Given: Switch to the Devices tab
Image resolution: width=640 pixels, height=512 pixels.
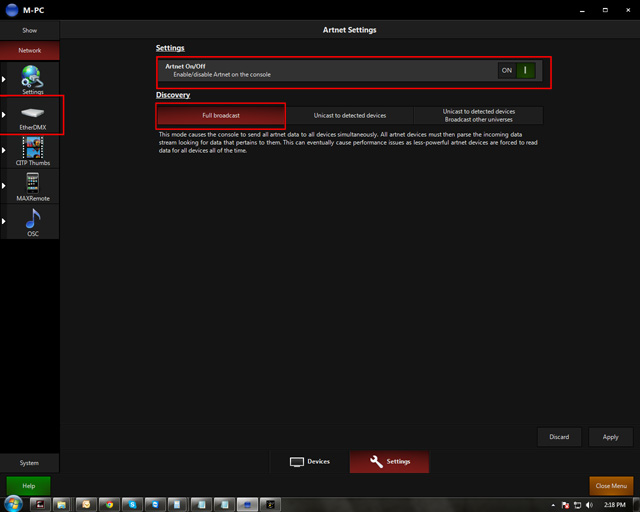Looking at the screenshot, I should 310,461.
